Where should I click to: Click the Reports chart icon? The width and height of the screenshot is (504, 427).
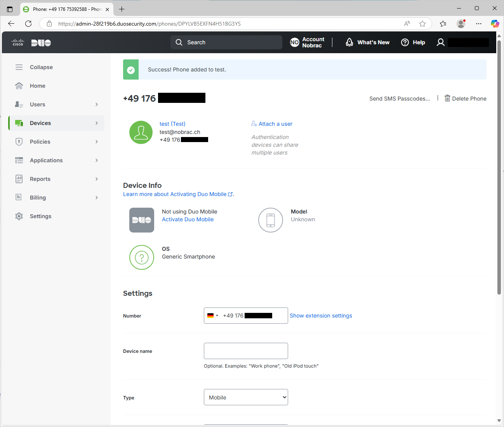point(19,179)
